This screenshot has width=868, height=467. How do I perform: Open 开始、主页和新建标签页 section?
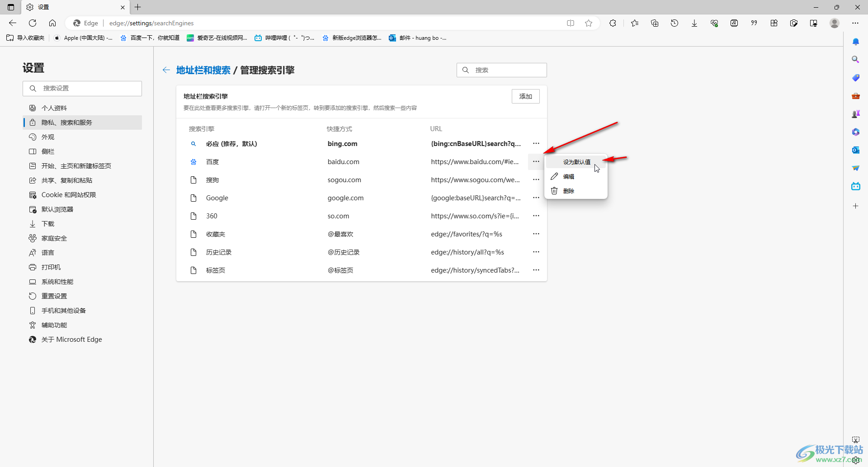coord(82,166)
